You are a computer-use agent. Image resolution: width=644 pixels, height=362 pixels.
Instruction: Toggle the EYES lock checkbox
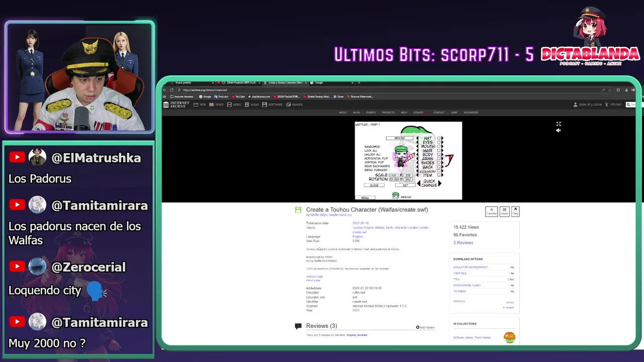pyautogui.click(x=439, y=142)
